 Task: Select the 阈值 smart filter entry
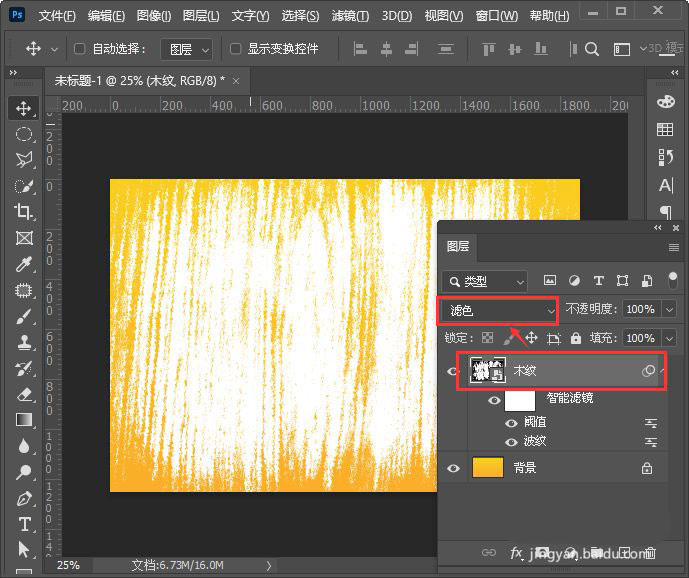point(536,422)
